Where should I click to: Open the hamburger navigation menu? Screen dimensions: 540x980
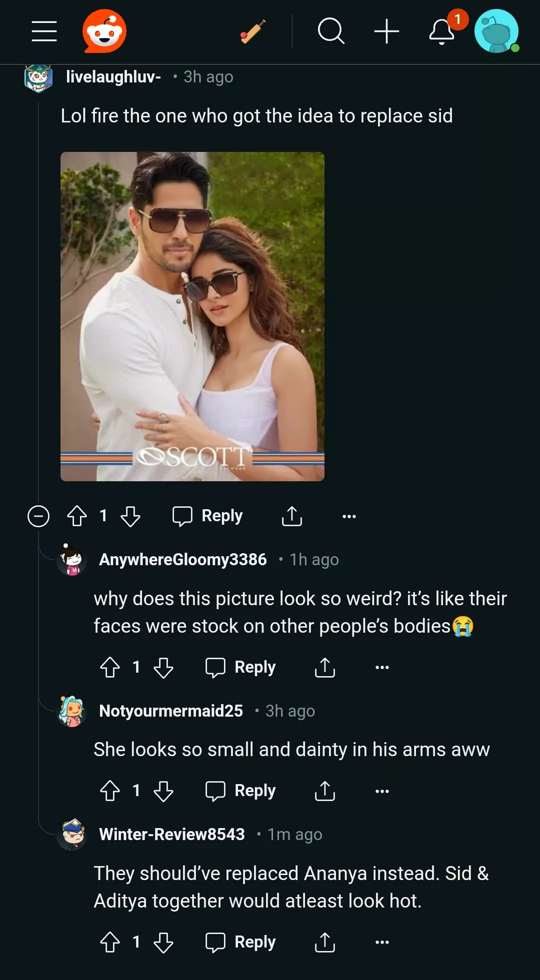44,31
